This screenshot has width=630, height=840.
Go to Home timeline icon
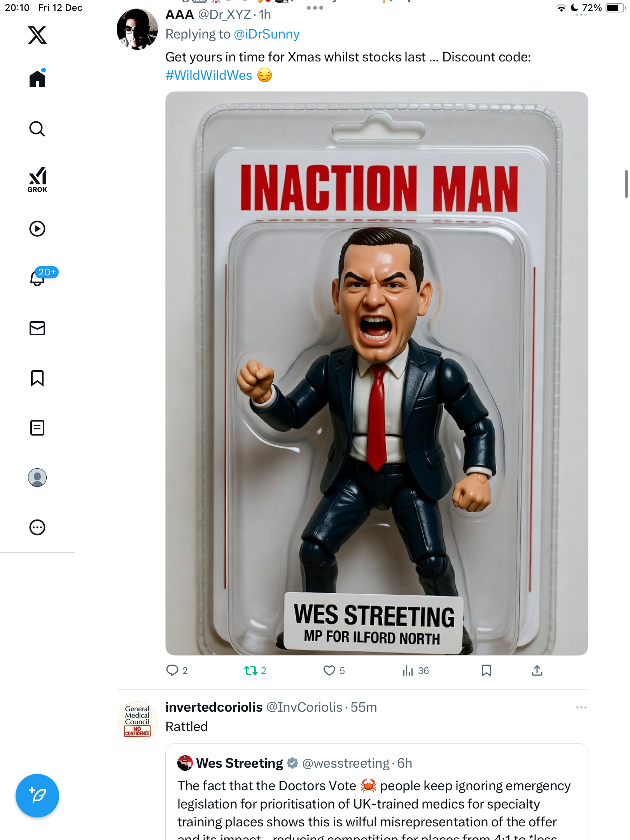click(x=37, y=79)
